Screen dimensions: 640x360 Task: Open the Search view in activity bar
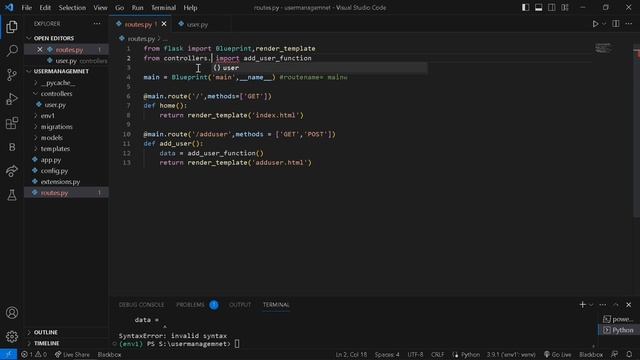tap(12, 51)
